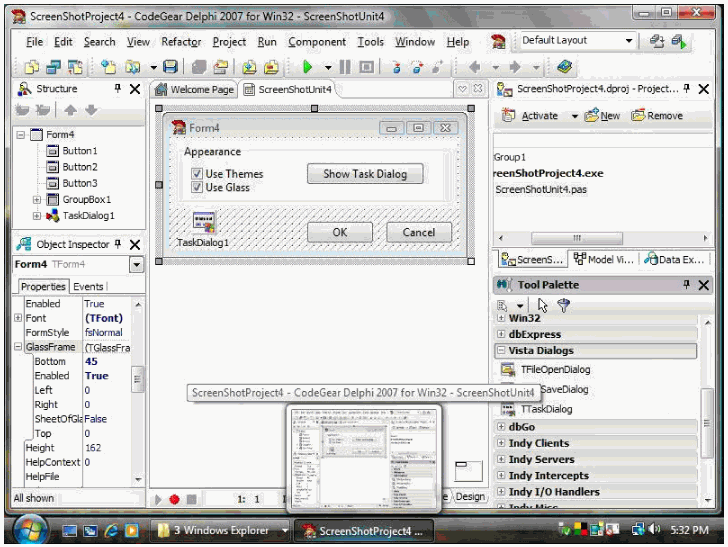Open the Windows Start orb
This screenshot has width=728, height=547.
(x=28, y=528)
